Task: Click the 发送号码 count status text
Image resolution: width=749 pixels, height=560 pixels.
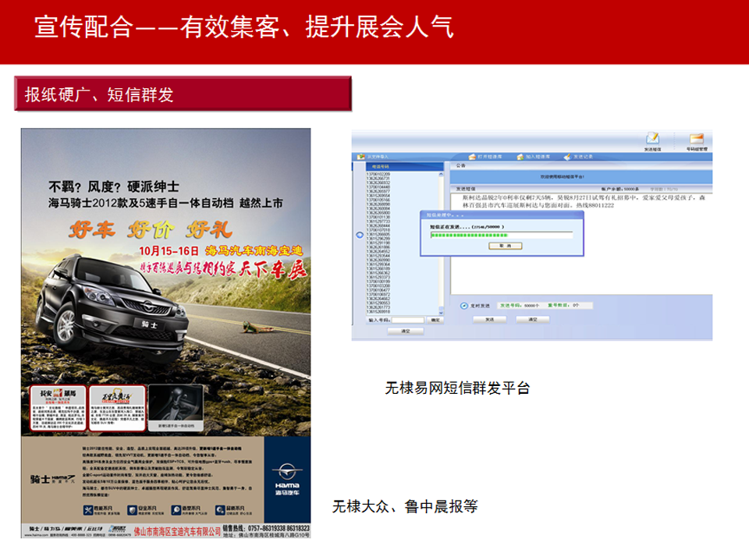Action: [x=520, y=306]
